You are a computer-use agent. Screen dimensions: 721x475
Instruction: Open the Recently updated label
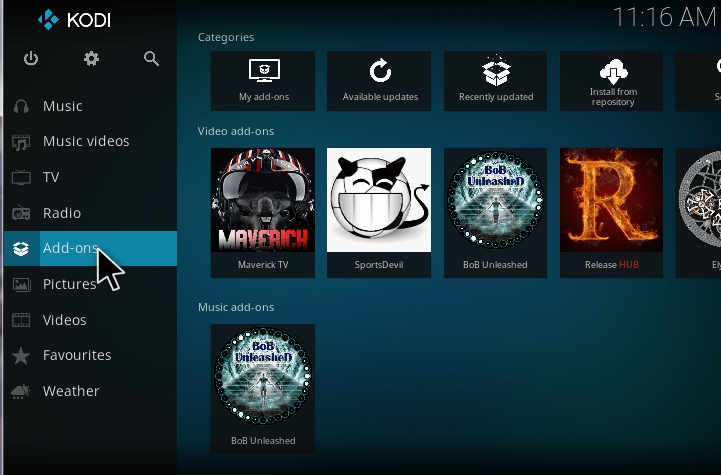[496, 97]
